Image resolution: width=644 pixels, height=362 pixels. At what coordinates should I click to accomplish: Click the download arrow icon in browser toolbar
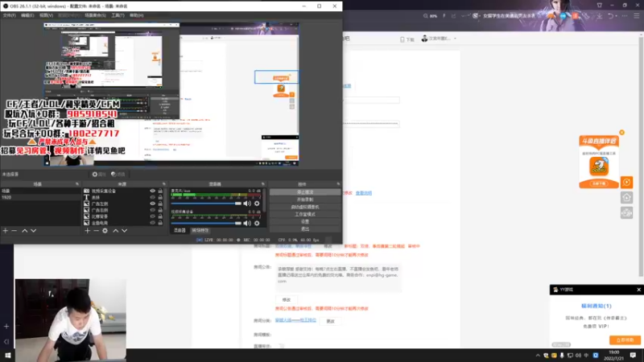pos(600,16)
